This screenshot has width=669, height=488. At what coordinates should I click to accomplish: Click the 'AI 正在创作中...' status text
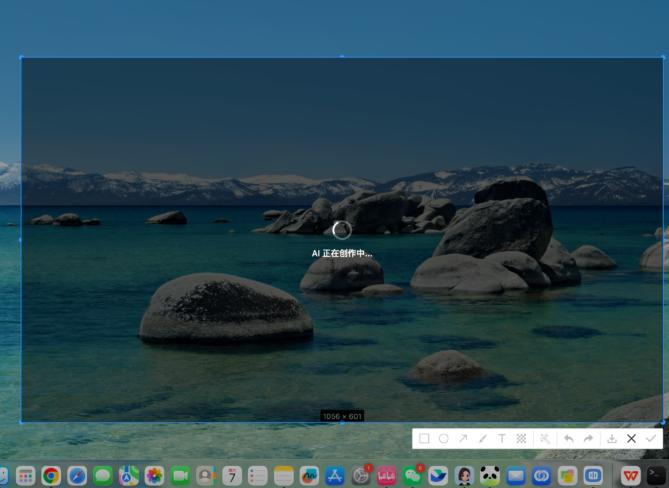pyautogui.click(x=342, y=253)
